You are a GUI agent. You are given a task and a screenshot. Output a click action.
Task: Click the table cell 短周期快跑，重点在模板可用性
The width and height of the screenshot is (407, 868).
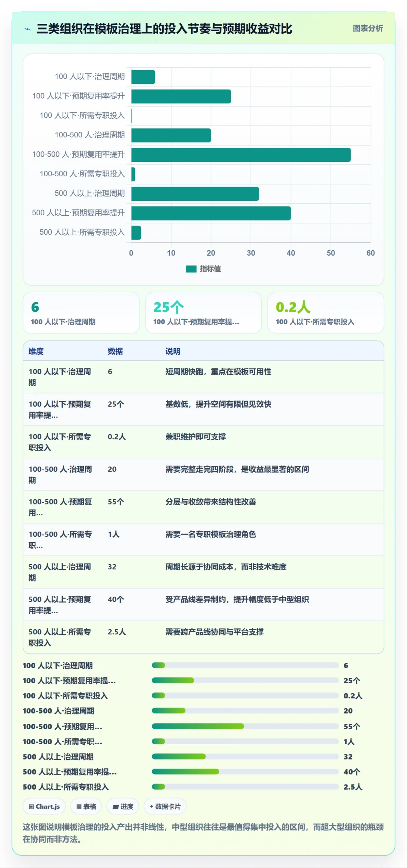coord(218,372)
